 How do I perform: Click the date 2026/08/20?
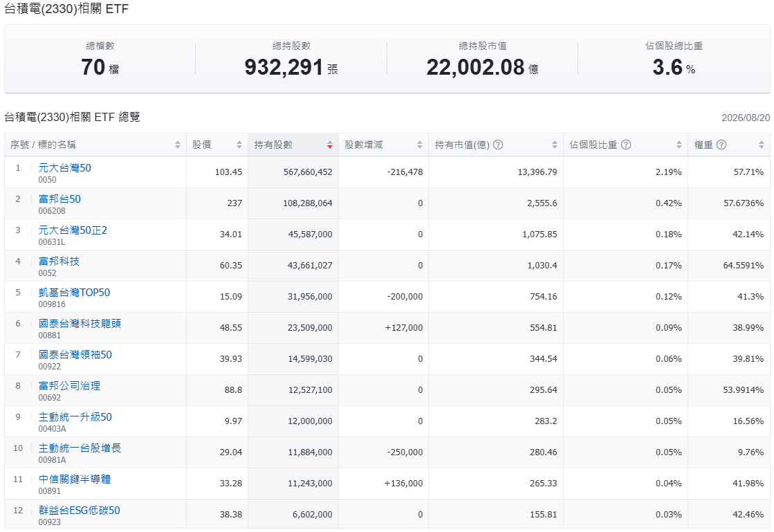click(x=746, y=118)
